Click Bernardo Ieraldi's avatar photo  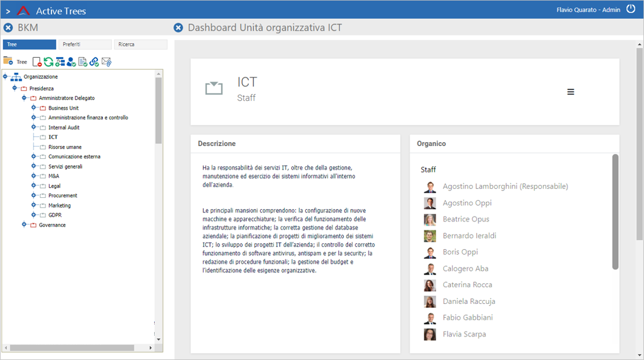point(430,236)
